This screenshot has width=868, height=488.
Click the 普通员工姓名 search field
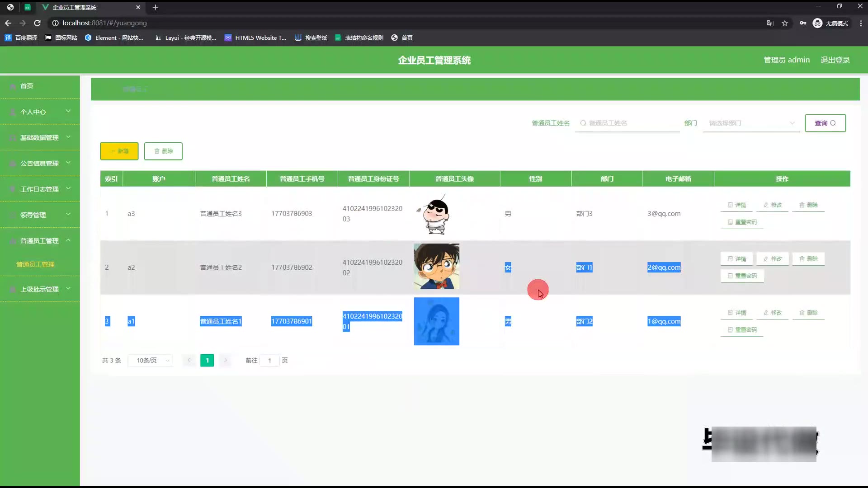[x=628, y=123]
